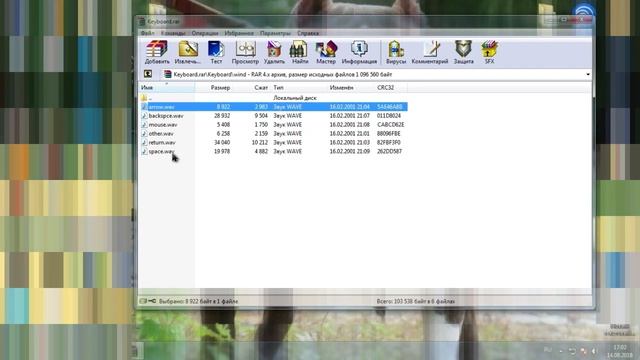Click the volume icon in the system tray
640x360 pixels.
pyautogui.click(x=595, y=351)
